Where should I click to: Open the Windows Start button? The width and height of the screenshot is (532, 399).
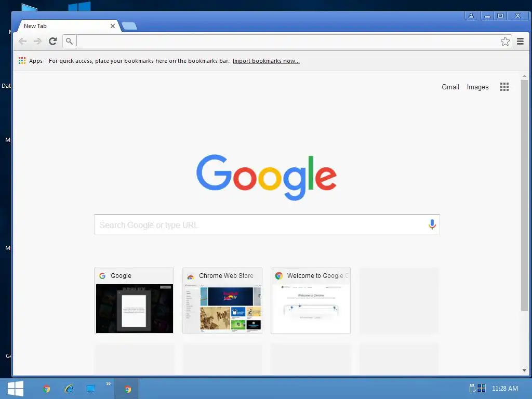coord(15,389)
